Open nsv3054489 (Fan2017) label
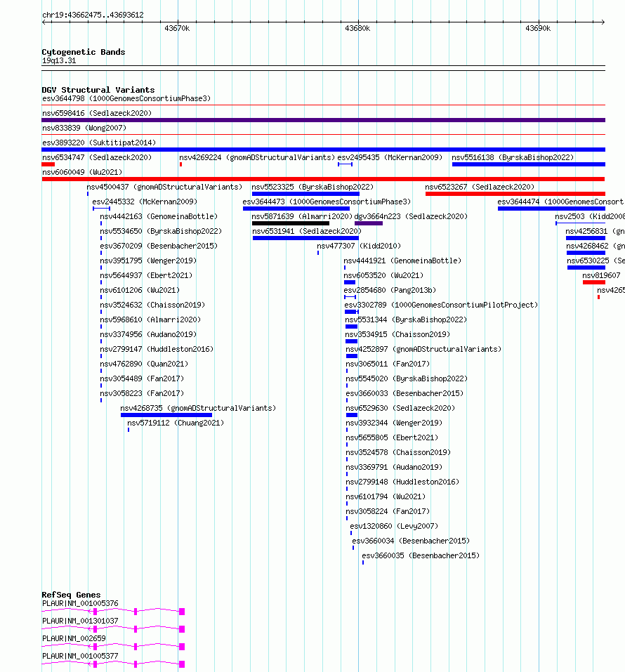625x672 pixels. pos(142,379)
